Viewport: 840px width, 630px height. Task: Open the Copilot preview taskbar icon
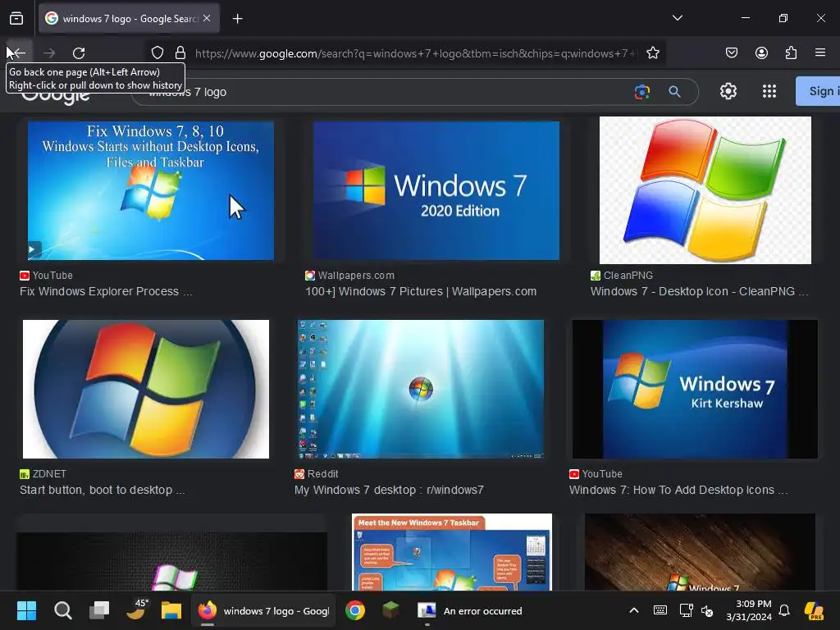(814, 610)
